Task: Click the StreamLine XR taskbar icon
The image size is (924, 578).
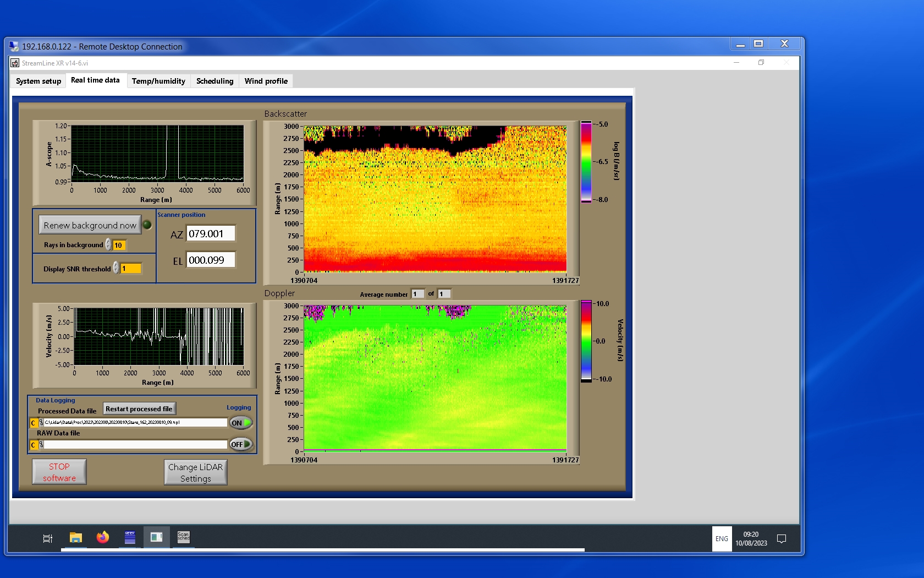Action: pyautogui.click(x=157, y=537)
